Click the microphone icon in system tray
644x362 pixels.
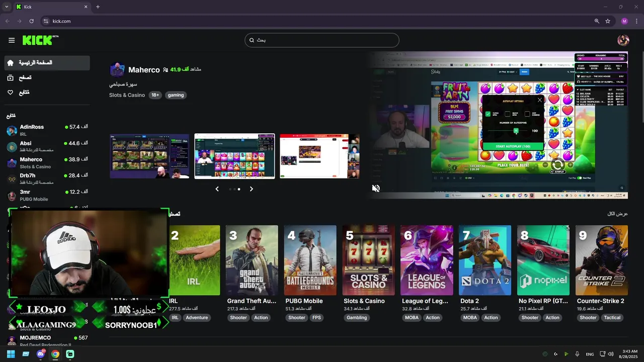coord(577,354)
